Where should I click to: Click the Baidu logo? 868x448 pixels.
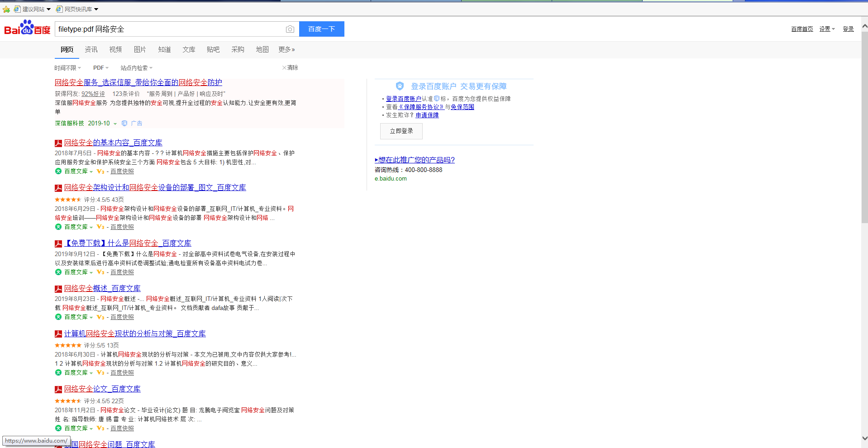[27, 28]
